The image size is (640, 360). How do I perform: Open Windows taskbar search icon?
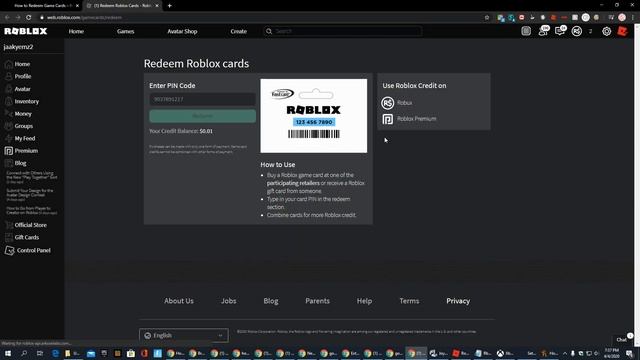coord(24,353)
